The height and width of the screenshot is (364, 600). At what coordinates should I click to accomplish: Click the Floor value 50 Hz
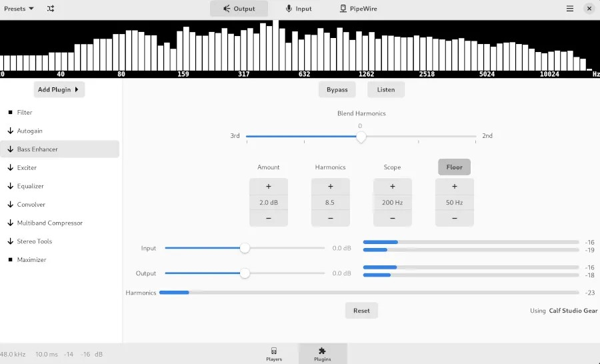pyautogui.click(x=454, y=203)
